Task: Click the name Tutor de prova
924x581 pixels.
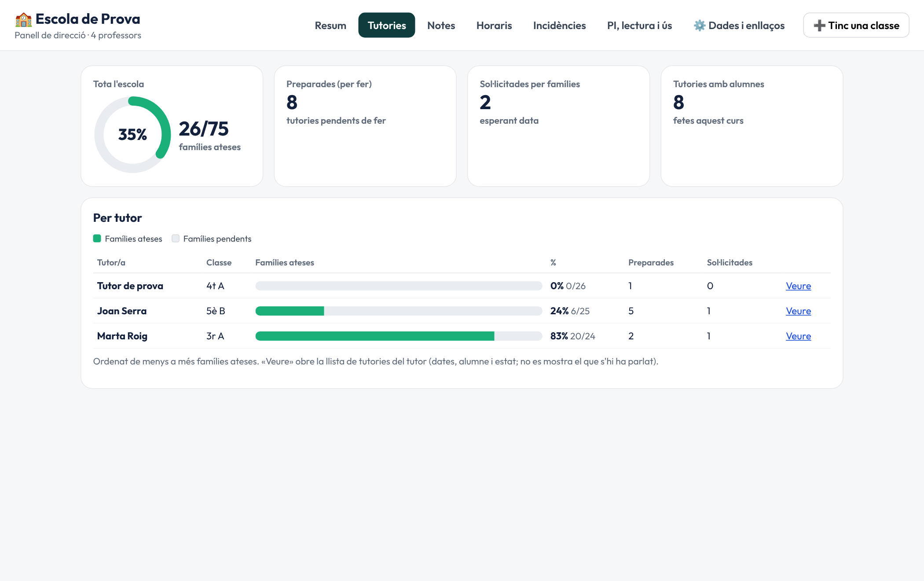Action: pyautogui.click(x=130, y=286)
